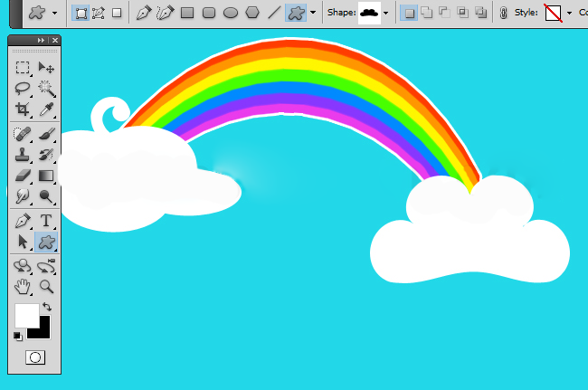Choose Create New Shape Layer option
588x390 pixels.
click(x=409, y=14)
